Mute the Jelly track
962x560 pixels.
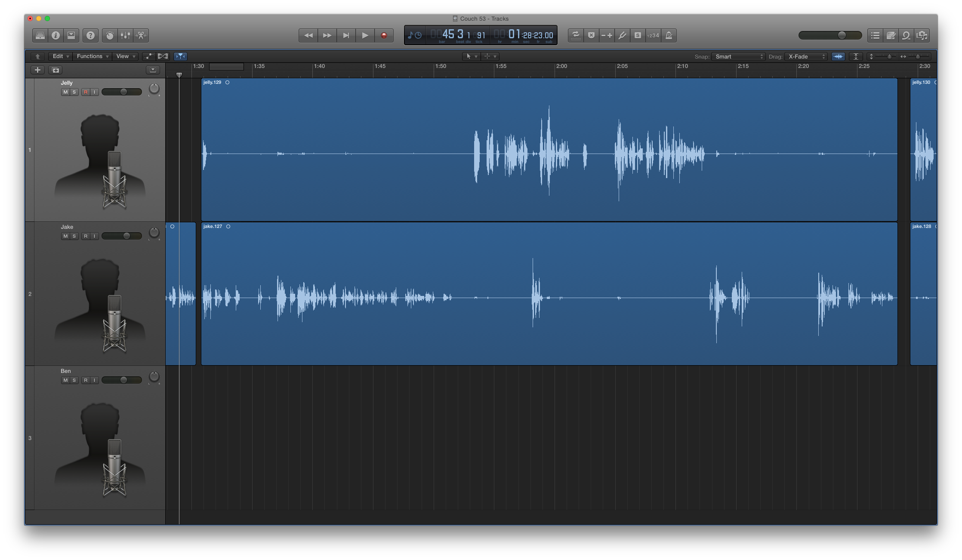65,92
